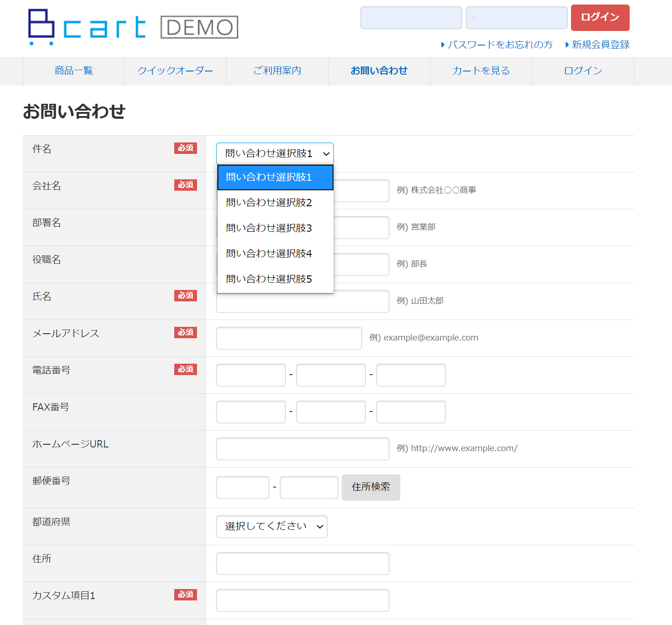This screenshot has height=625, width=672.
Task: Open 新規会員登録 link
Action: pyautogui.click(x=597, y=45)
